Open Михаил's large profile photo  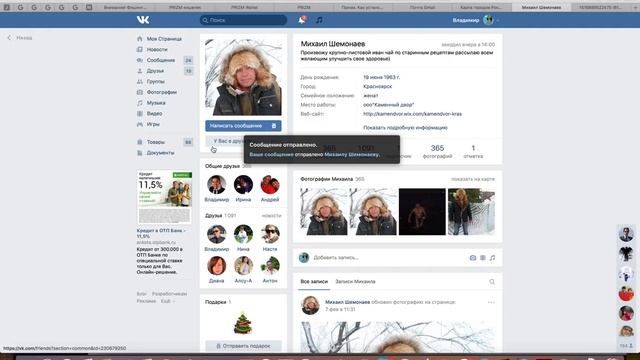(243, 77)
